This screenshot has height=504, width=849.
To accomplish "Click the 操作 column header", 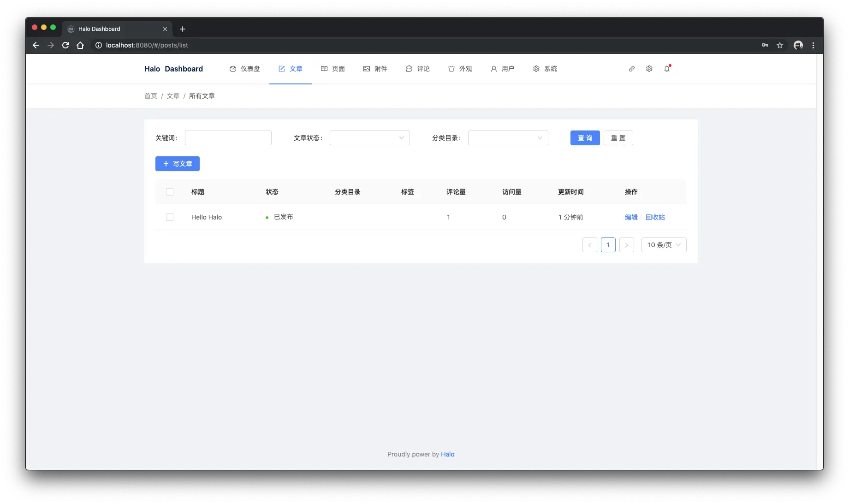I will [631, 192].
